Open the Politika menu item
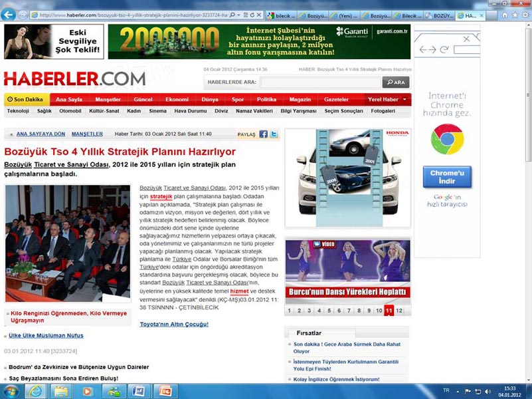 coord(266,100)
